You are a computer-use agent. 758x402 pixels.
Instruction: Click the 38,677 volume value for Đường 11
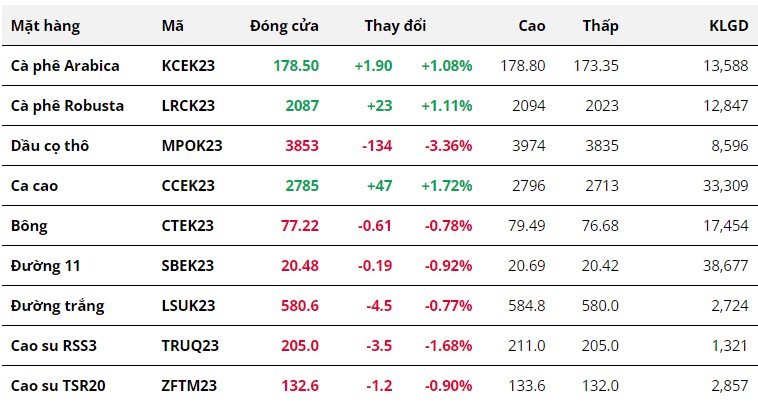[724, 265]
